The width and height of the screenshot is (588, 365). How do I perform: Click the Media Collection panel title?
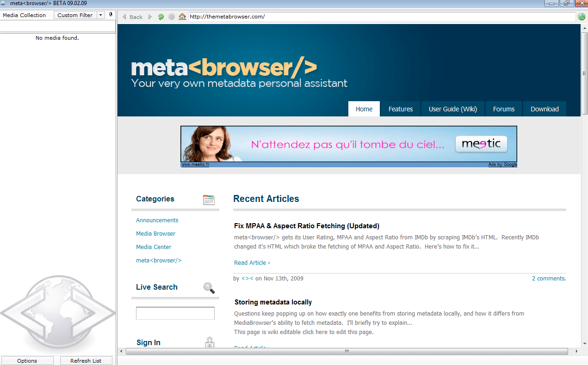pos(25,15)
